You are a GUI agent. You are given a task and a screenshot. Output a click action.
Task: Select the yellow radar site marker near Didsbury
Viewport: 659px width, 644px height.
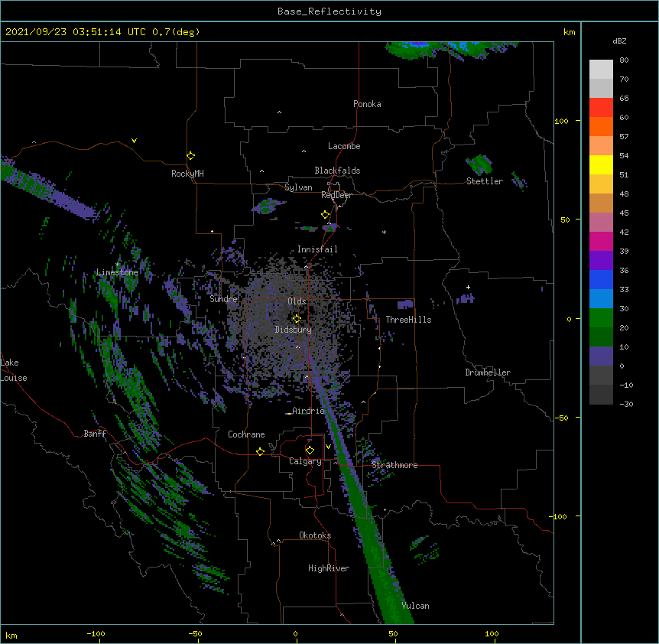(297, 319)
